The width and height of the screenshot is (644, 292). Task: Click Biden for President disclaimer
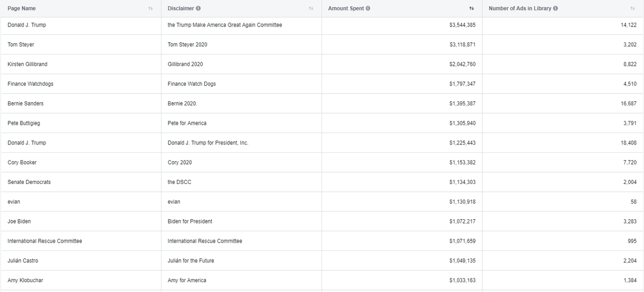click(190, 221)
